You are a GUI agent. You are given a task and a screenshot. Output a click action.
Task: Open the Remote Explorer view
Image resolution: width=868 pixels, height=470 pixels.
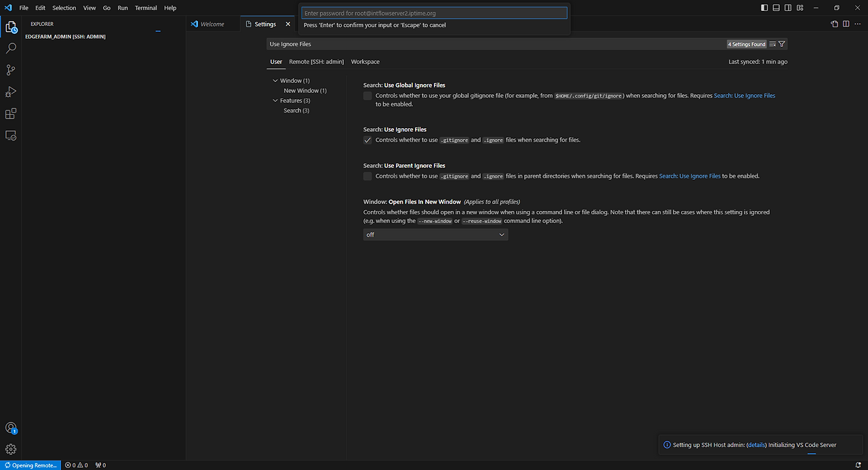(x=10, y=135)
